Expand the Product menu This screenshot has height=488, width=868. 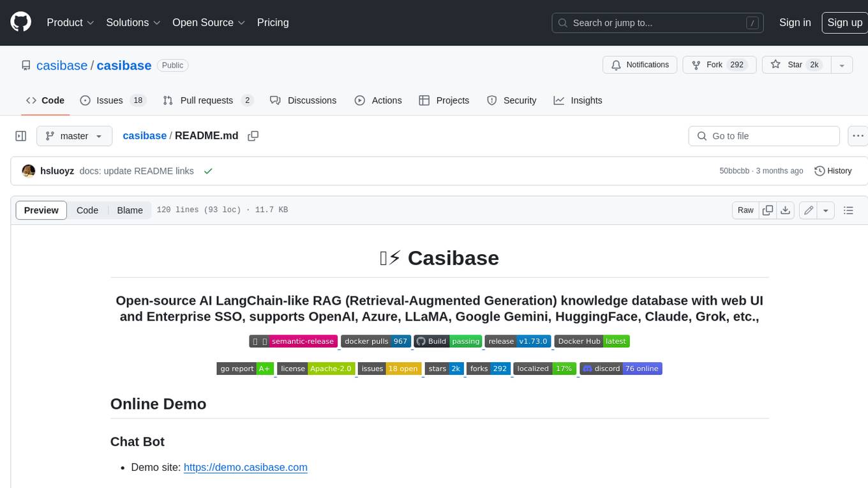(70, 22)
